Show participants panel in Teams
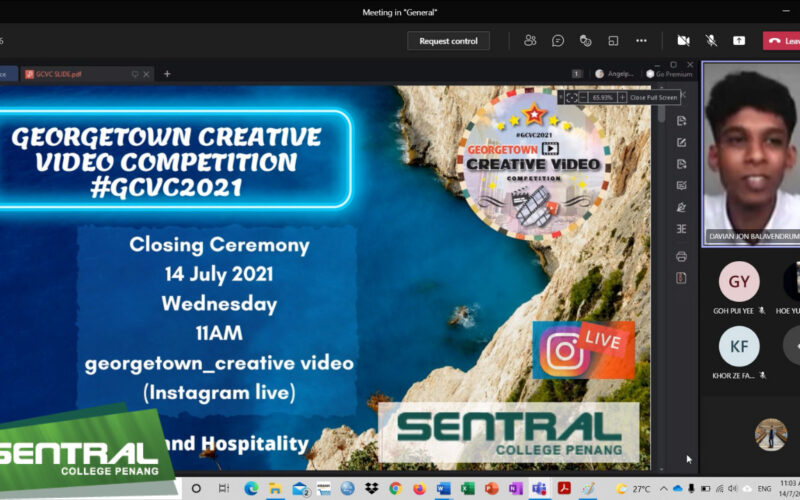This screenshot has width=800, height=500. click(x=530, y=40)
